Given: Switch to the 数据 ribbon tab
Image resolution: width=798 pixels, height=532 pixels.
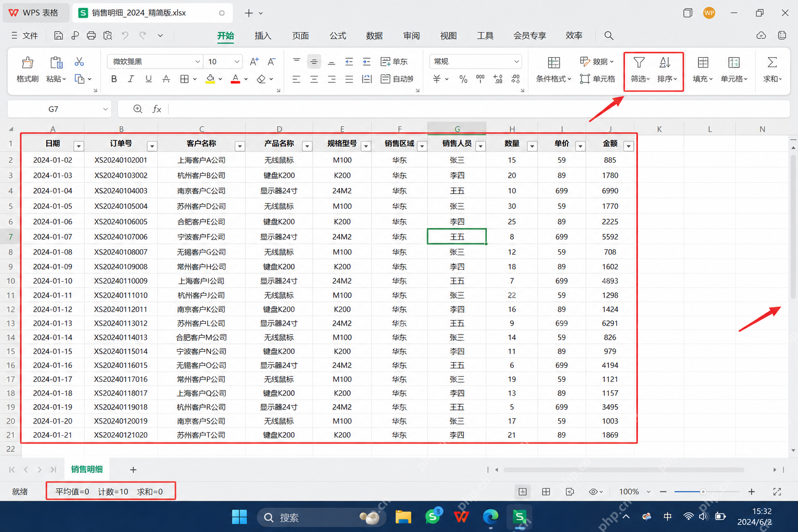Looking at the screenshot, I should [x=374, y=35].
